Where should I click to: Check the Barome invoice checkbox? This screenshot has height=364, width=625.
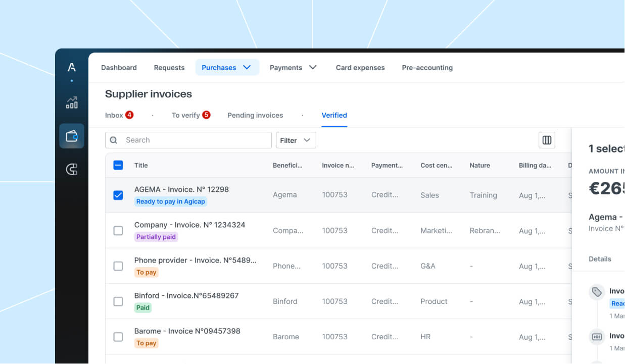118,337
